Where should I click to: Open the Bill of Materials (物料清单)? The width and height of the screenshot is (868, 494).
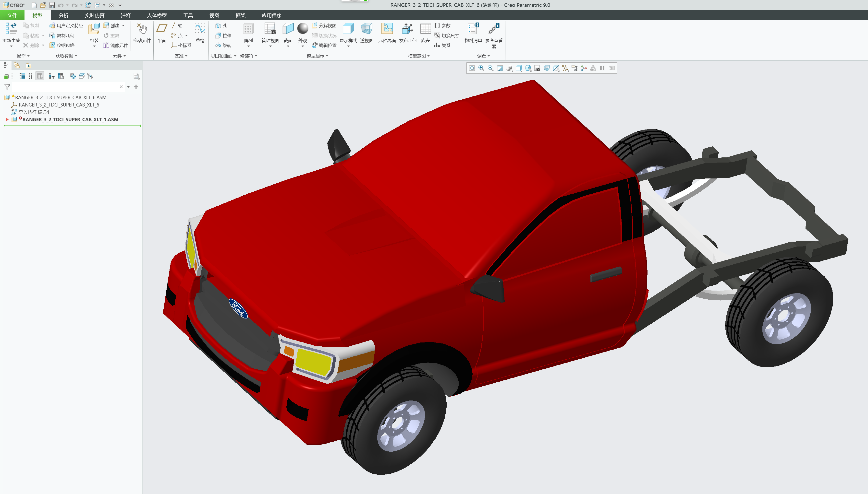[x=473, y=29]
